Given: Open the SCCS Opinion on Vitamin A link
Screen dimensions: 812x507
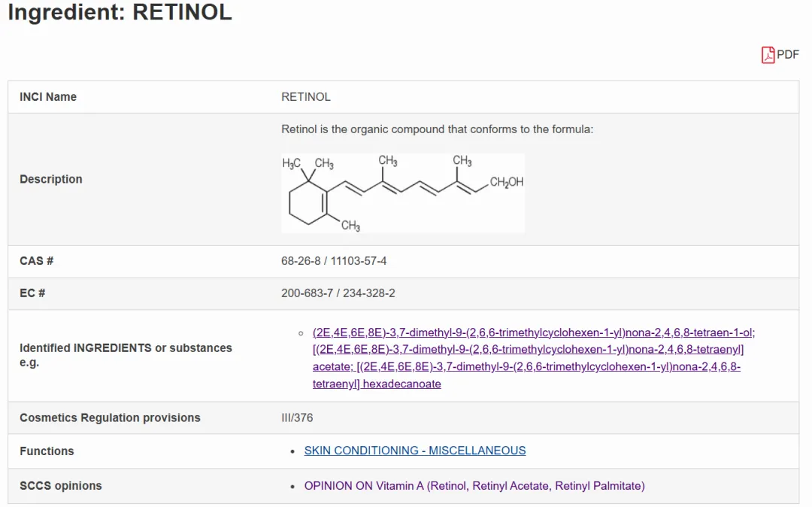Looking at the screenshot, I should click(474, 486).
